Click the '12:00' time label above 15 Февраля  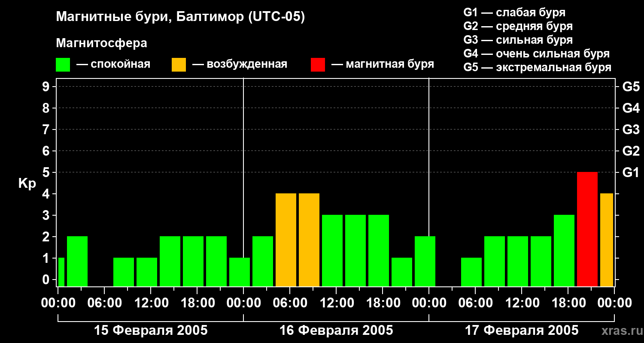point(151,303)
